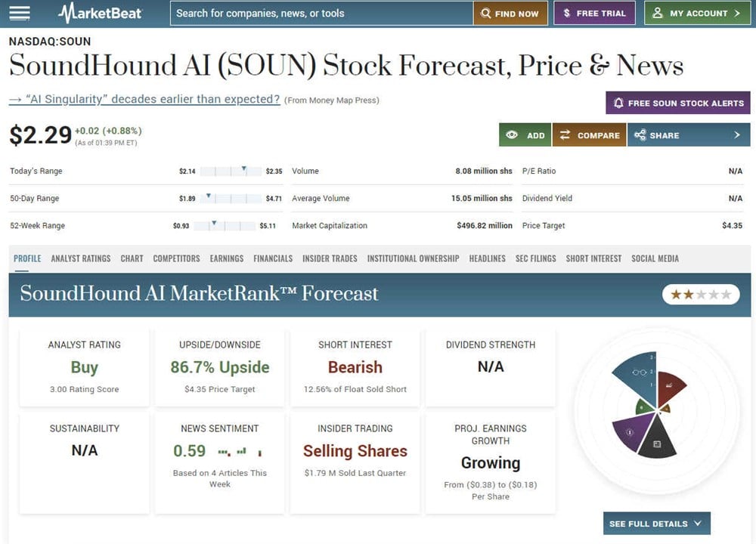The height and width of the screenshot is (544, 756).
Task: Open the Earnings tab
Action: pos(227,258)
